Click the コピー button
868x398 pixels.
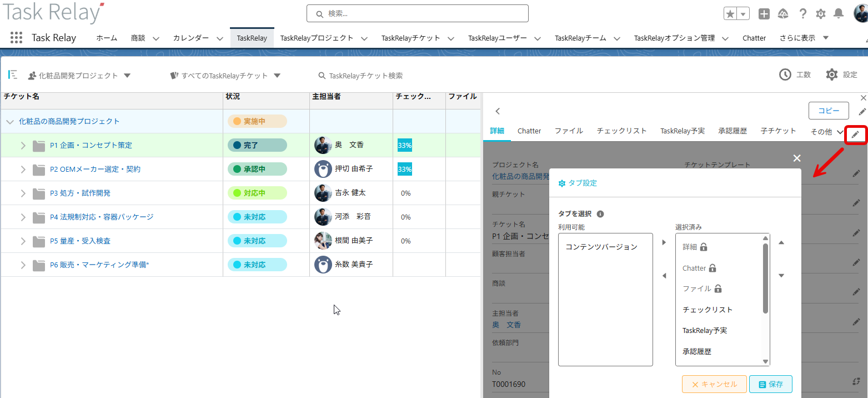(x=829, y=111)
